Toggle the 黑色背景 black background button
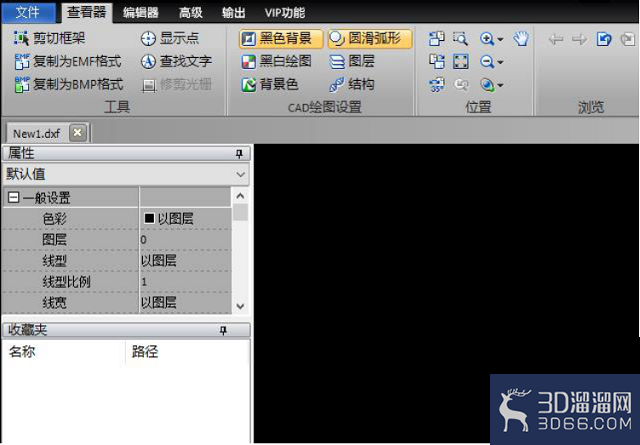Viewport: 640px width, 445px height. tap(281, 38)
